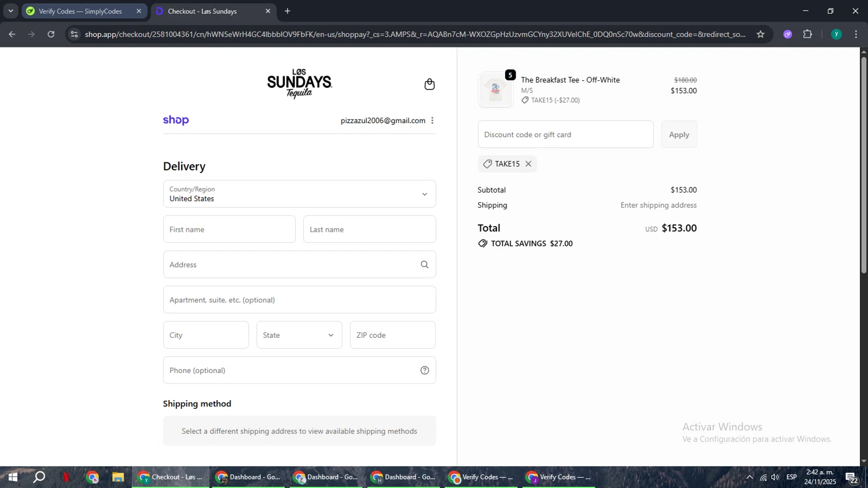
Task: Click the Apartment, suite field
Action: coord(299,300)
